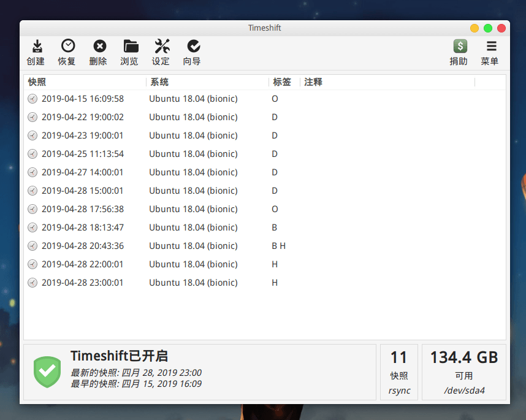This screenshot has height=420, width=526.
Task: Click system name in the 2019-04-23 row
Action: [193, 136]
